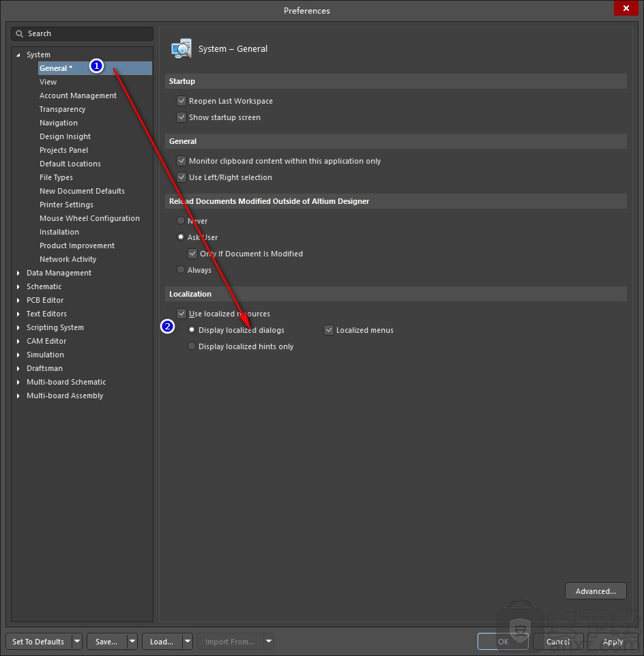644x656 pixels.
Task: Select the General page in the tree
Action: point(95,68)
